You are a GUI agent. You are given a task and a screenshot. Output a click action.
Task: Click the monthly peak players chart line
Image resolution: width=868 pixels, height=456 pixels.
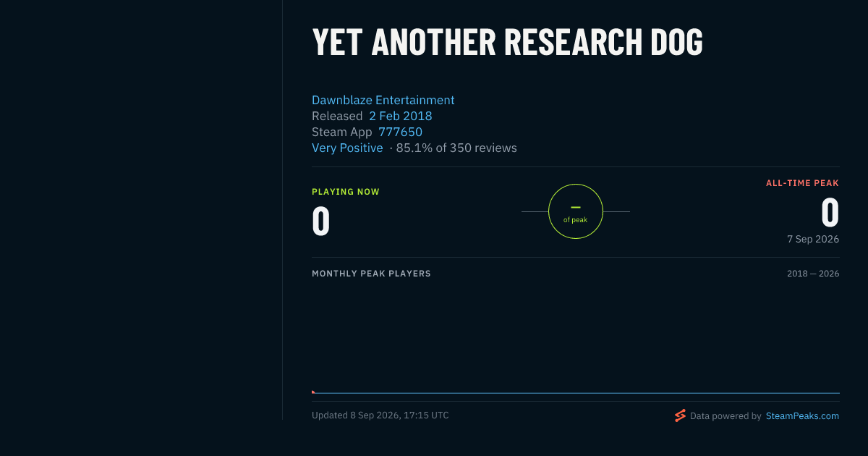coord(576,393)
